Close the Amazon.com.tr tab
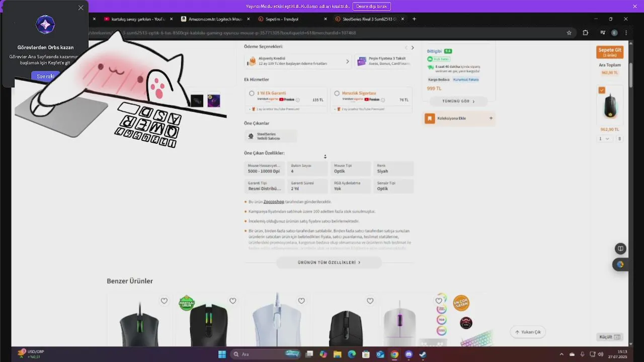Screen dimensions: 644x362 pos(249,19)
